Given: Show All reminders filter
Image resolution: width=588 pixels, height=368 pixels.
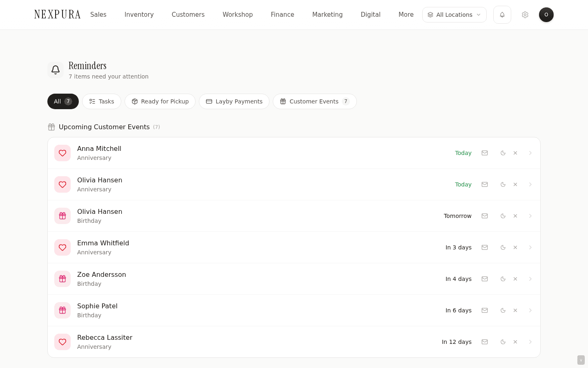Looking at the screenshot, I should (63, 101).
